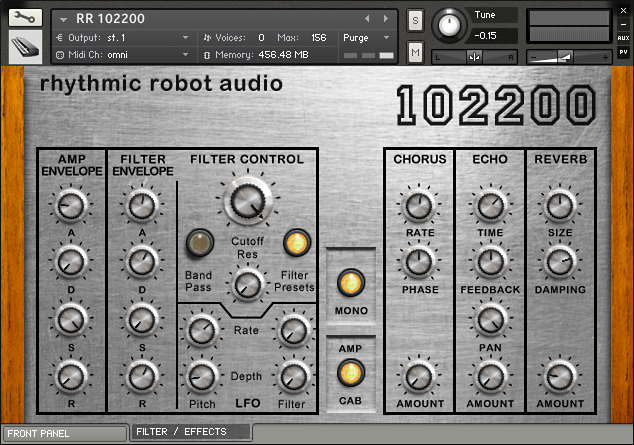Click the PV button in header
634x445 pixels.
623,52
